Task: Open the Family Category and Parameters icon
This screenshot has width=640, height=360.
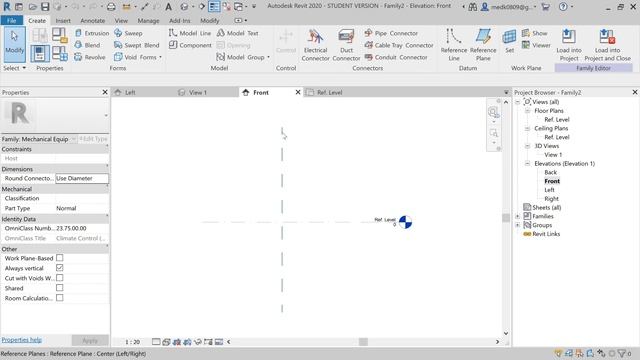Action: click(x=60, y=36)
